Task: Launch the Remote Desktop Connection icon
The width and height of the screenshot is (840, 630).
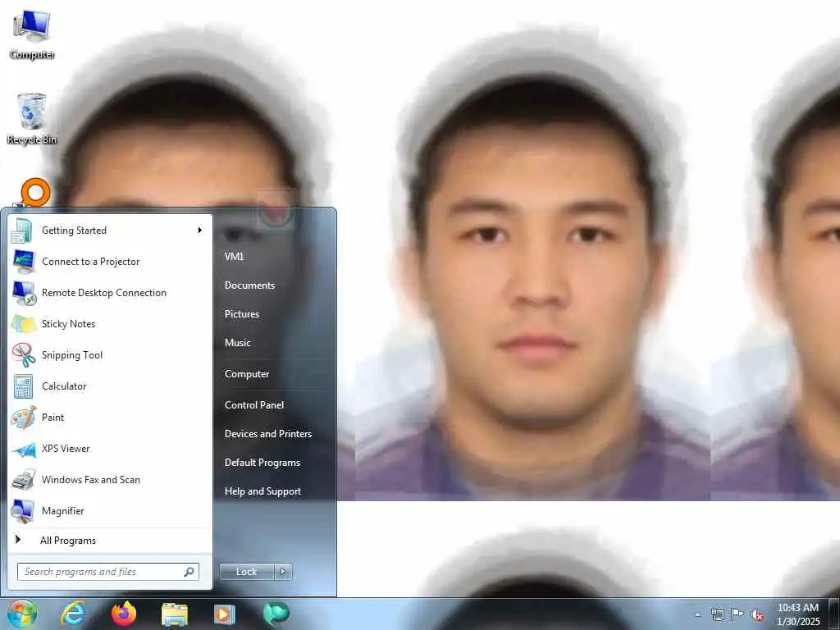Action: [x=24, y=293]
